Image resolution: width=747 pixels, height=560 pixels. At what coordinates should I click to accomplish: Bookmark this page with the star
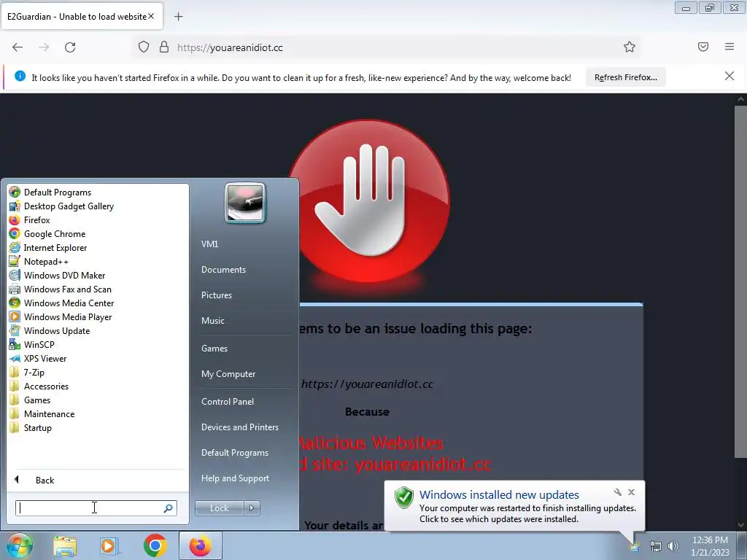(x=630, y=47)
